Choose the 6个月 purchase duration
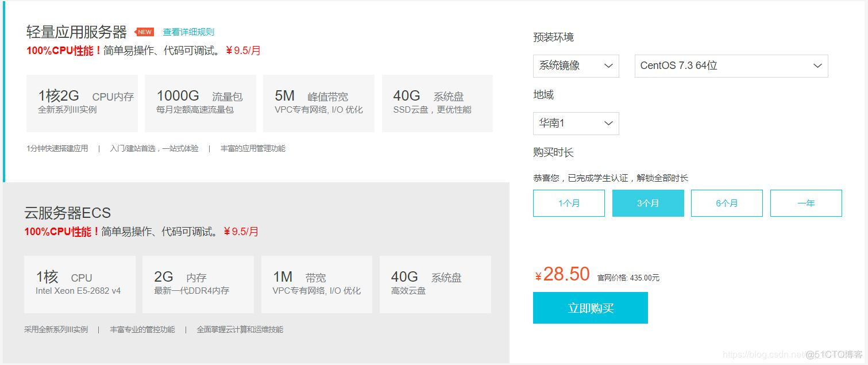Viewport: 868px width, 365px height. point(727,203)
